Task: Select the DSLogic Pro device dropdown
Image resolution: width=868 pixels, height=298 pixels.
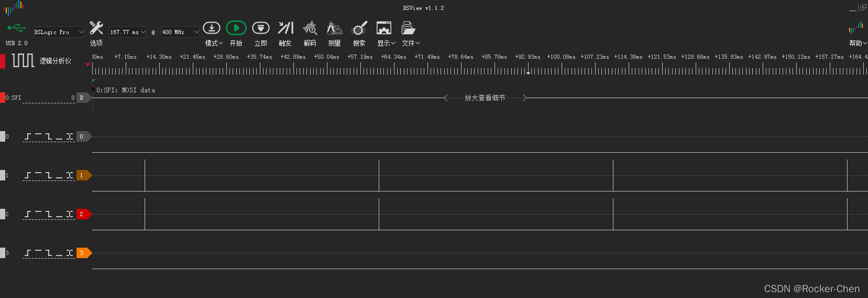Action: [x=59, y=32]
